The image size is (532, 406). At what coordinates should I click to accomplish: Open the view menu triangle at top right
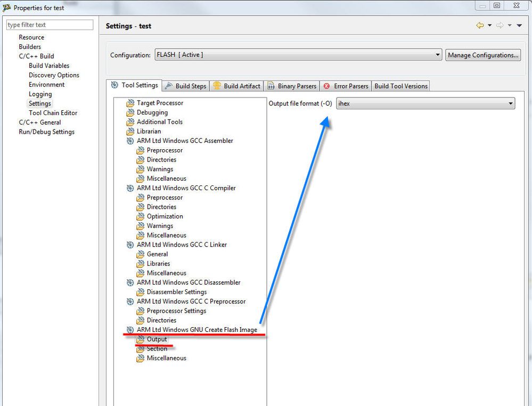pos(520,25)
